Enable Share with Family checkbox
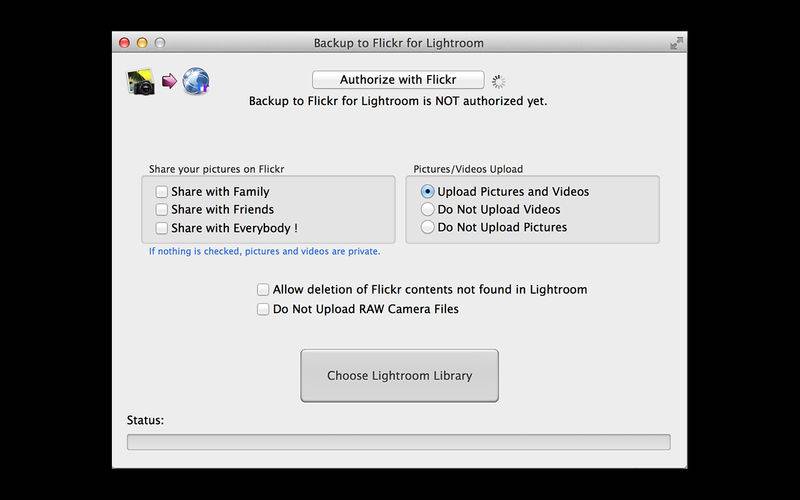Viewport: 800px width, 500px height. point(162,192)
